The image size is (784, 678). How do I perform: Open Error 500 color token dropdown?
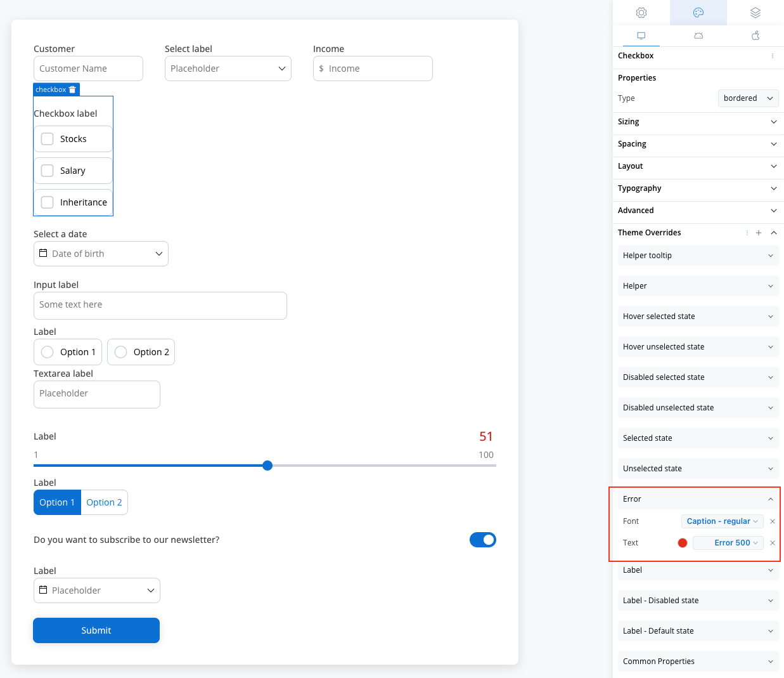[728, 543]
